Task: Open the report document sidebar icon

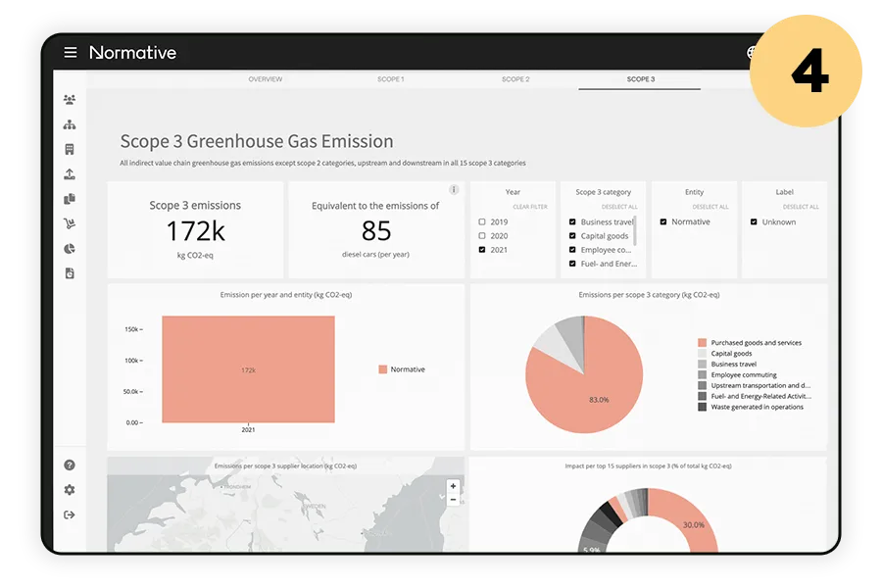Action: 70,272
